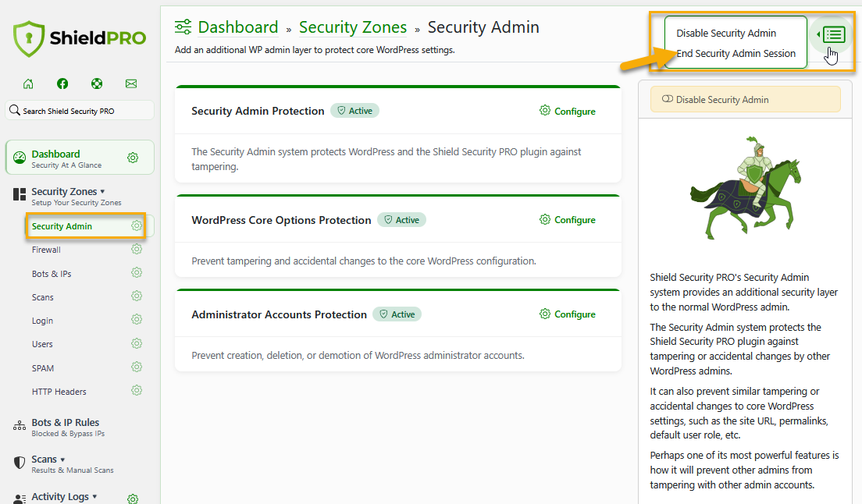Click the sliders icon beside Dashboard breadcrumb
862x504 pixels.
click(183, 27)
